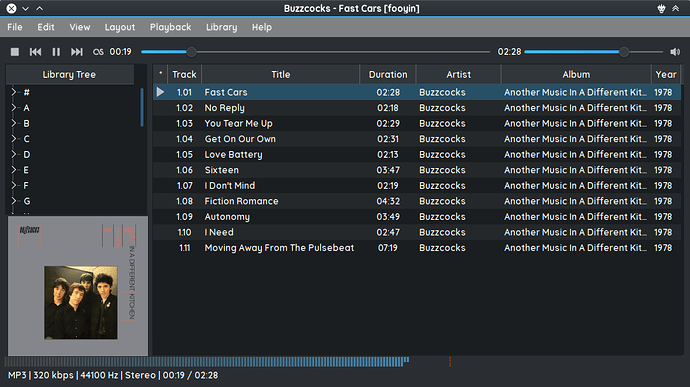Mute audio with the speaker icon
The width and height of the screenshot is (690, 387).
point(675,52)
